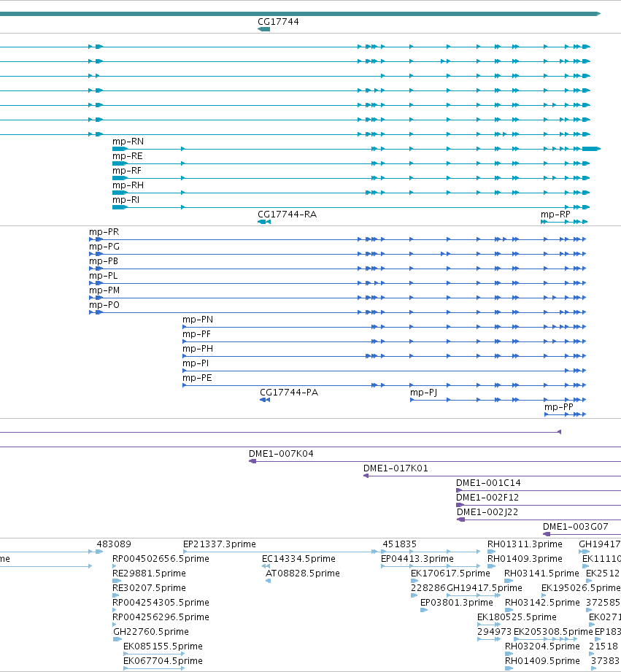The image size is (621, 672).
Task: Select the DME1-002J22 clone label
Action: (x=487, y=511)
